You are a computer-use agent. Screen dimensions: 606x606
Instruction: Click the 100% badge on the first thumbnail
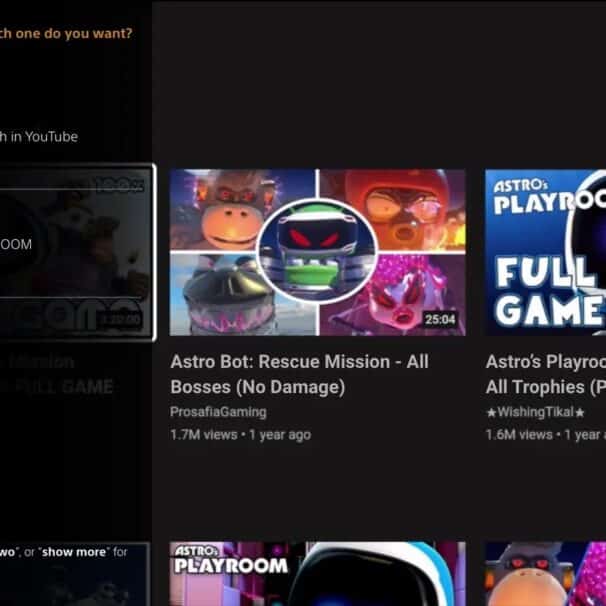click(120, 184)
